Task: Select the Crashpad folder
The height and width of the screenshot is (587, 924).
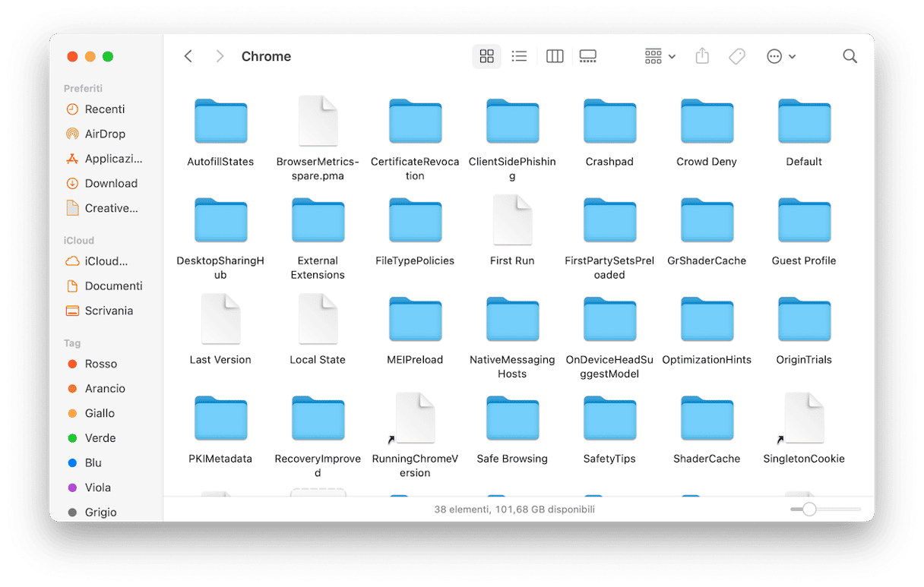Action: (609, 122)
